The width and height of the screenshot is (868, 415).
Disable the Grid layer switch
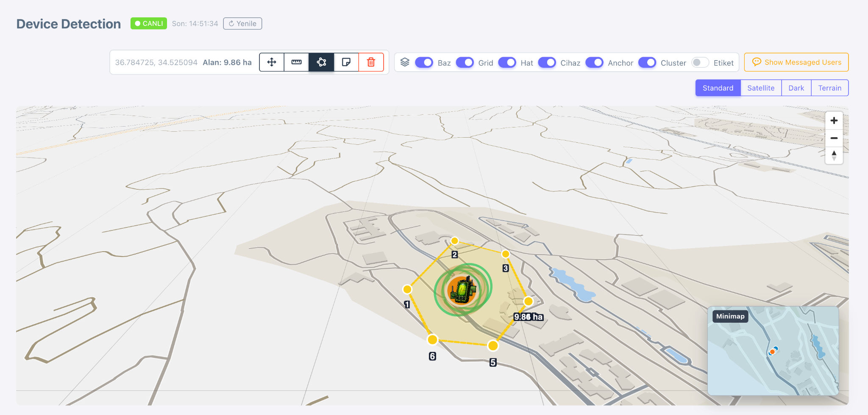(465, 62)
